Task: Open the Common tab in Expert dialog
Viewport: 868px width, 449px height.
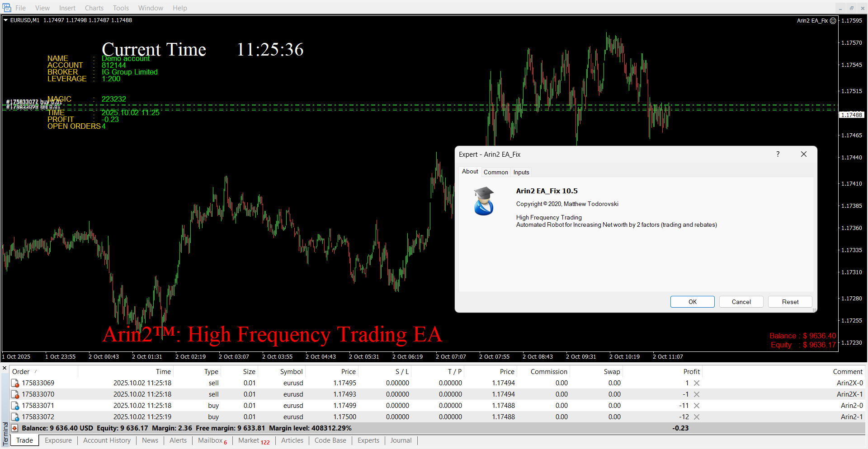Action: [495, 172]
